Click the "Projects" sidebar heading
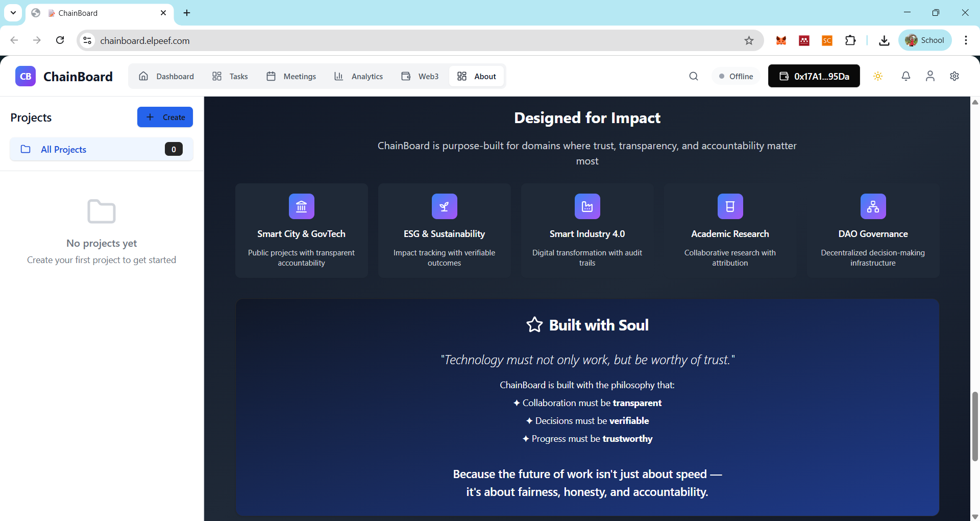 coord(31,117)
